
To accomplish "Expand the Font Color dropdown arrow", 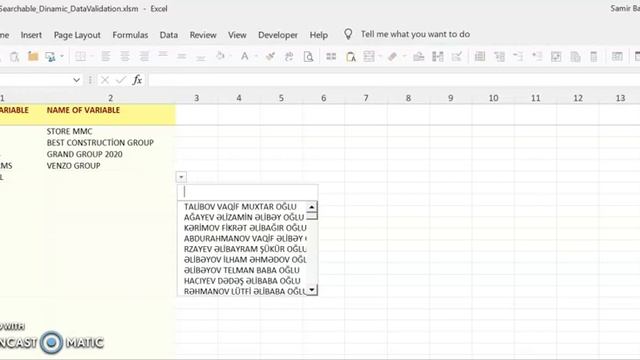I will (256, 56).
